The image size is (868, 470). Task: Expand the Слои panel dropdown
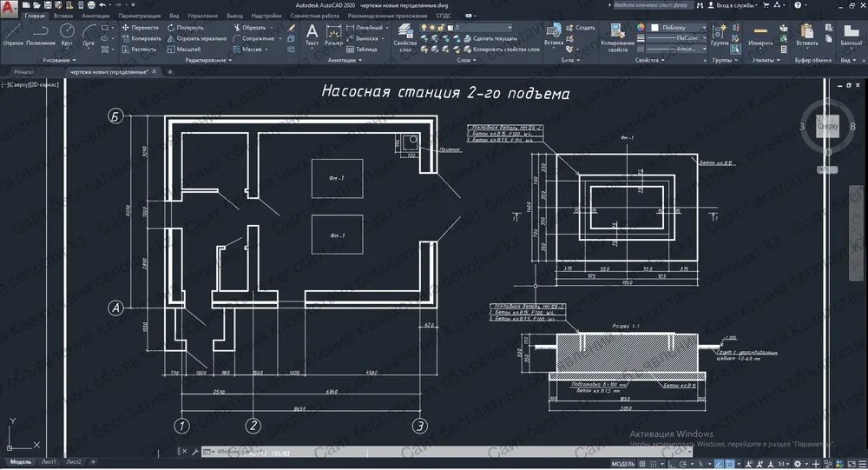coord(466,60)
